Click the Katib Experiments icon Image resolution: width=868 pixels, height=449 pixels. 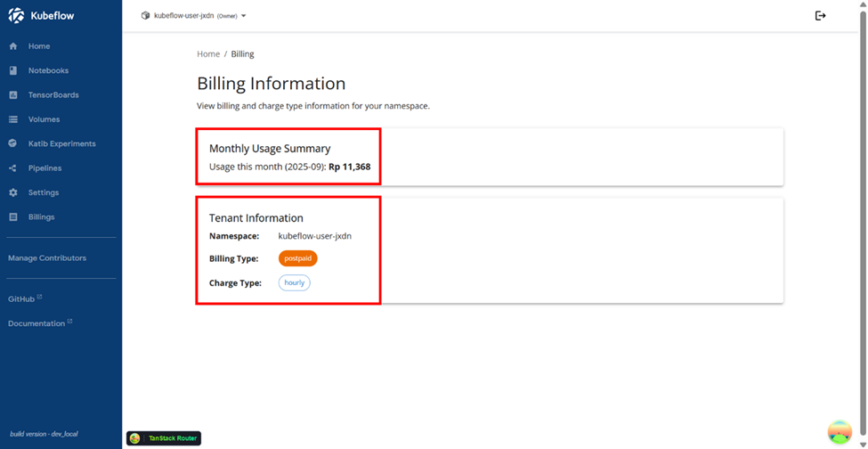[13, 143]
